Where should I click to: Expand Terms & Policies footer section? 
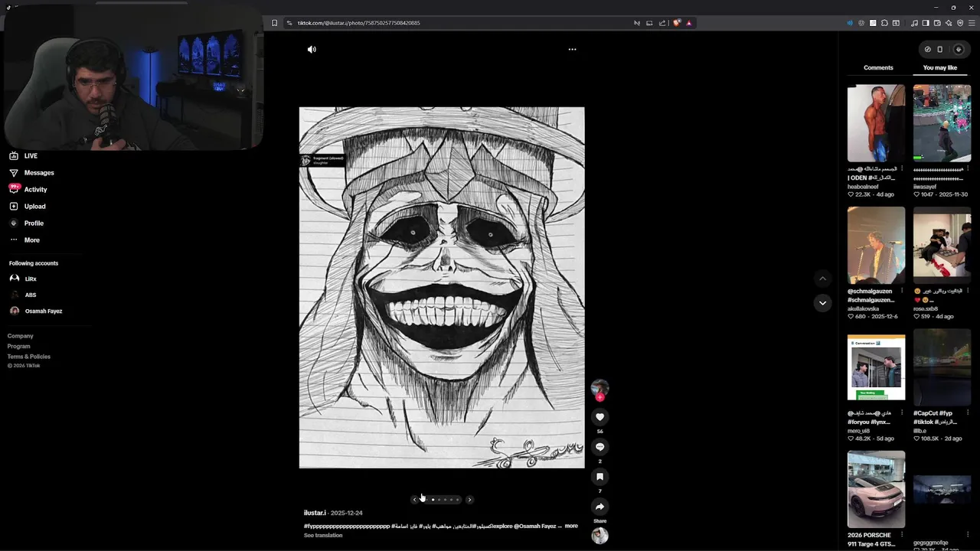pos(29,356)
